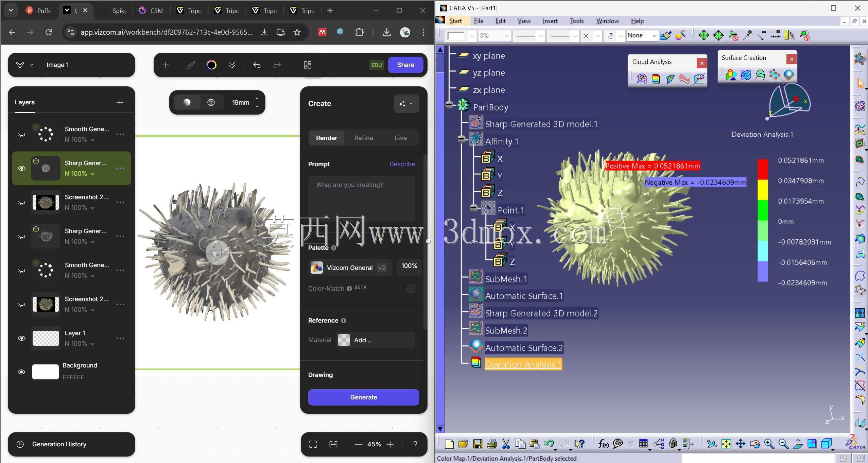Click the 'What are you creating?' prompt field
Viewport: 868px width, 463px height.
pyautogui.click(x=362, y=199)
